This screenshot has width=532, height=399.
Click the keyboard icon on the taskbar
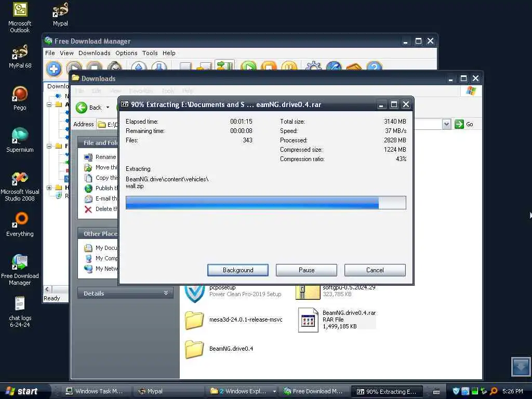coord(436,392)
